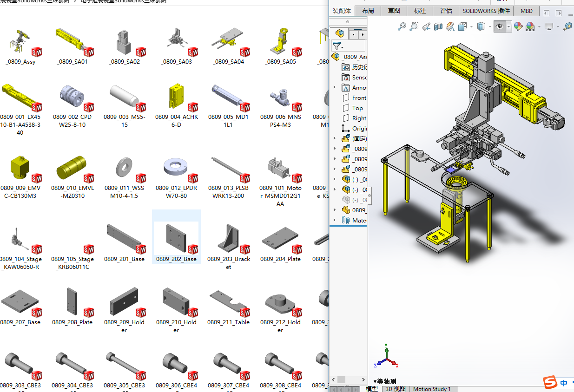This screenshot has width=574, height=392.
Task: Expand the Mates group in FeatureManager
Action: (x=335, y=220)
